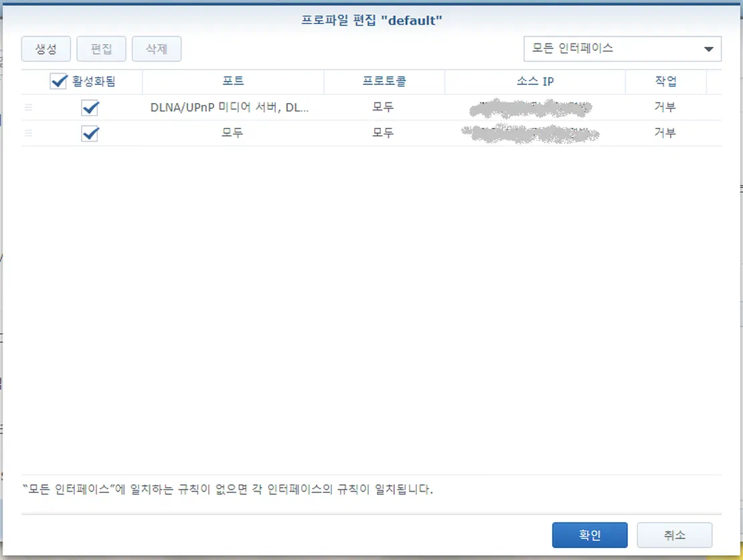Sort by the 포트 column header
The height and width of the screenshot is (560, 743).
(233, 82)
